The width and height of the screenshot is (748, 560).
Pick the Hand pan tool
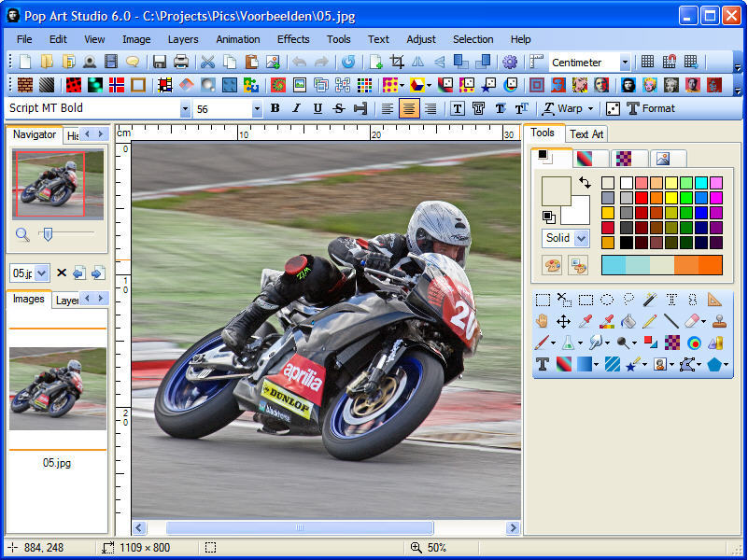click(542, 320)
